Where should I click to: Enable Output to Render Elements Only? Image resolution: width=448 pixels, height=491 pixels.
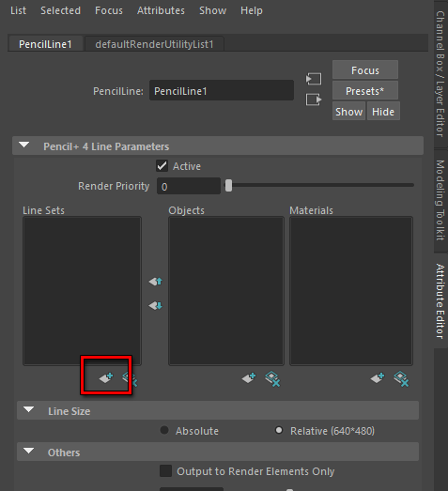[165, 470]
